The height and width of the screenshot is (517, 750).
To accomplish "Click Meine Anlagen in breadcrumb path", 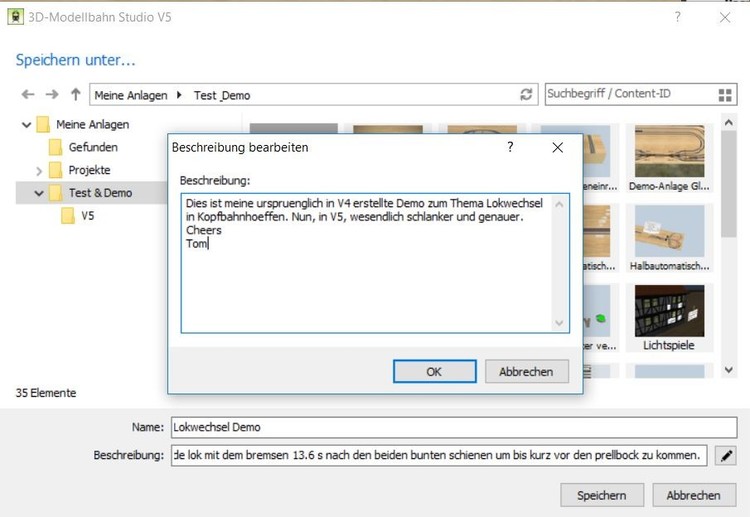I will coord(131,95).
